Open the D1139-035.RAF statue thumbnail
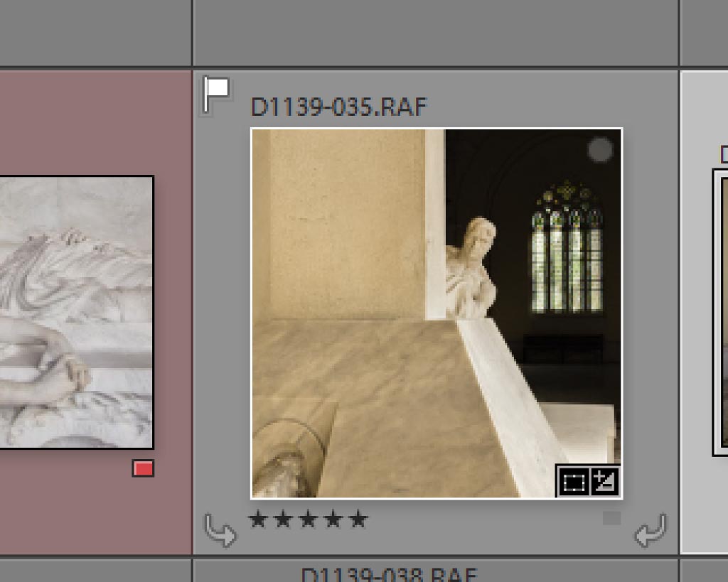 tap(437, 313)
